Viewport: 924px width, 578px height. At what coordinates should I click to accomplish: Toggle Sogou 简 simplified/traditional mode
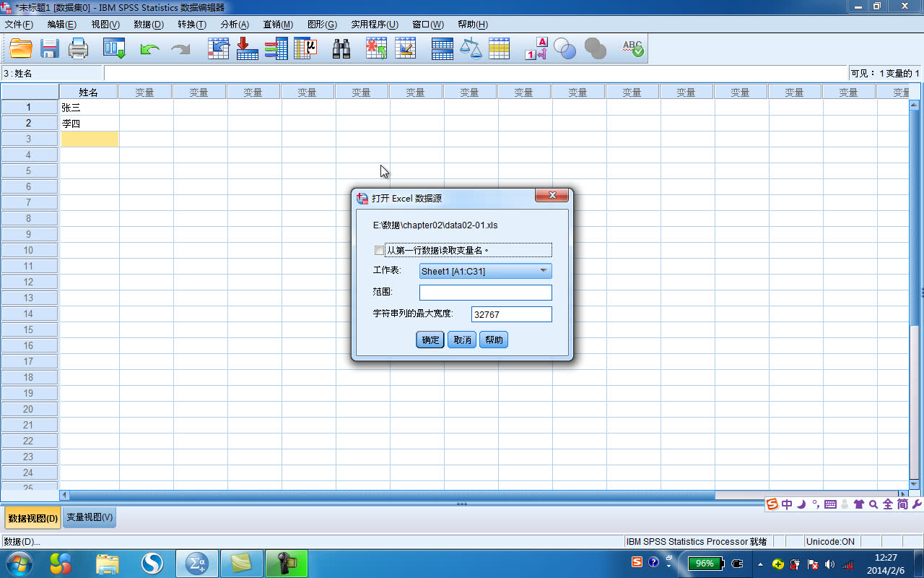[902, 504]
